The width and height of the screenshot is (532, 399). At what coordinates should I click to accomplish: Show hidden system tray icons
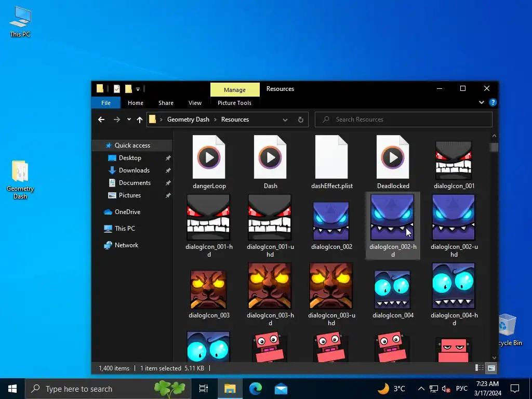click(x=421, y=389)
